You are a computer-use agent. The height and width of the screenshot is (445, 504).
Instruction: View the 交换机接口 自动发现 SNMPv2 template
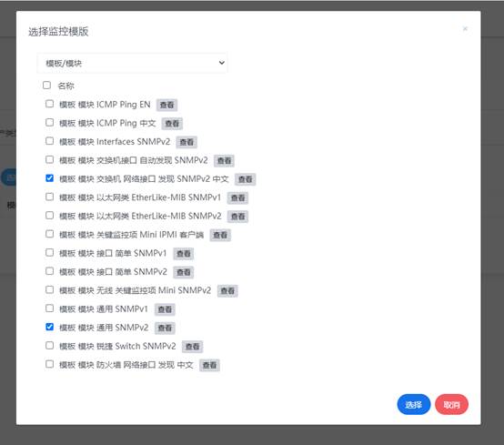[x=224, y=160]
